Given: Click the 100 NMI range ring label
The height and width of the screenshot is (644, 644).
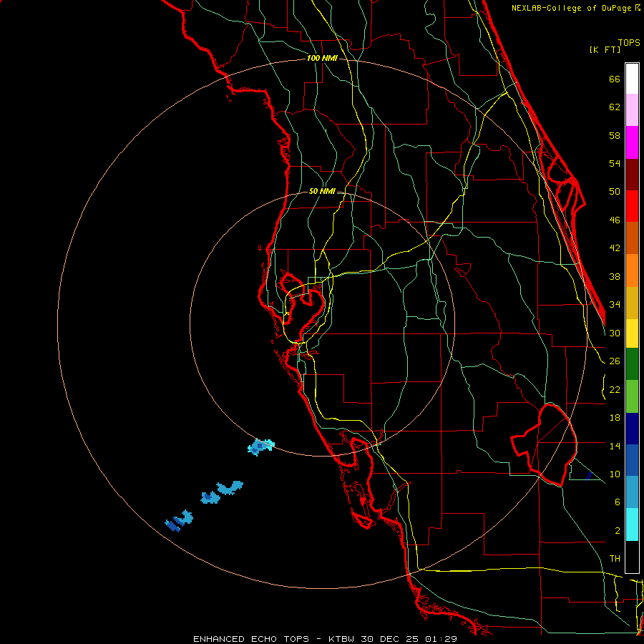Looking at the screenshot, I should tap(322, 58).
